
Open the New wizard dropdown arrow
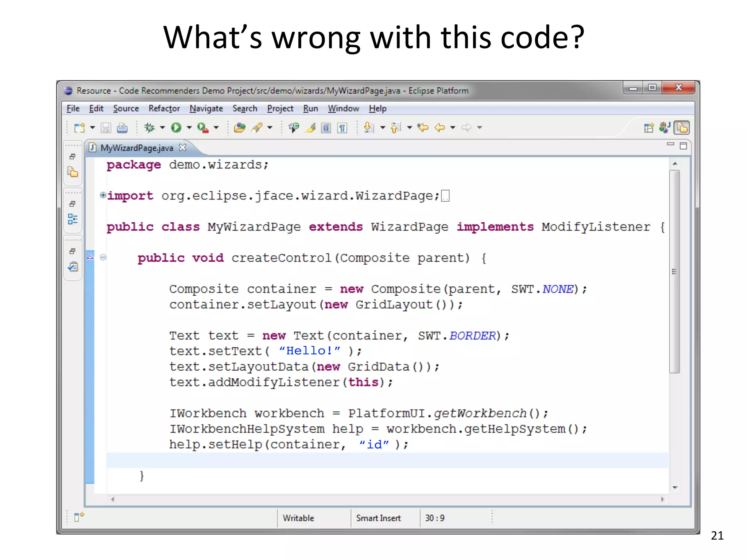click(92, 128)
